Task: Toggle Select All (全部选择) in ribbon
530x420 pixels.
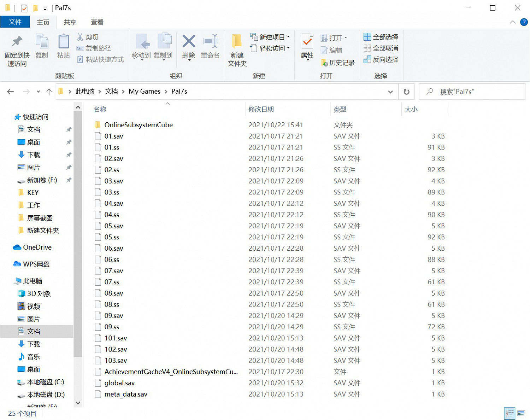Action: 381,37
